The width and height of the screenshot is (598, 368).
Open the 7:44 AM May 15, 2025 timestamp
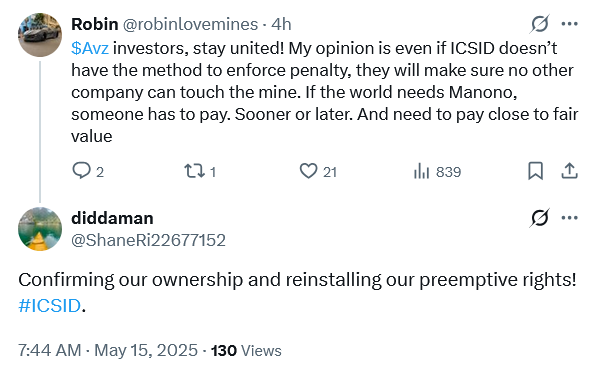[108, 350]
